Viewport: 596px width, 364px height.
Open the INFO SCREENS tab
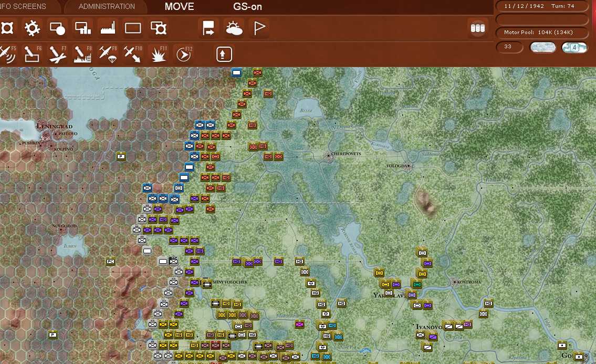pos(23,6)
